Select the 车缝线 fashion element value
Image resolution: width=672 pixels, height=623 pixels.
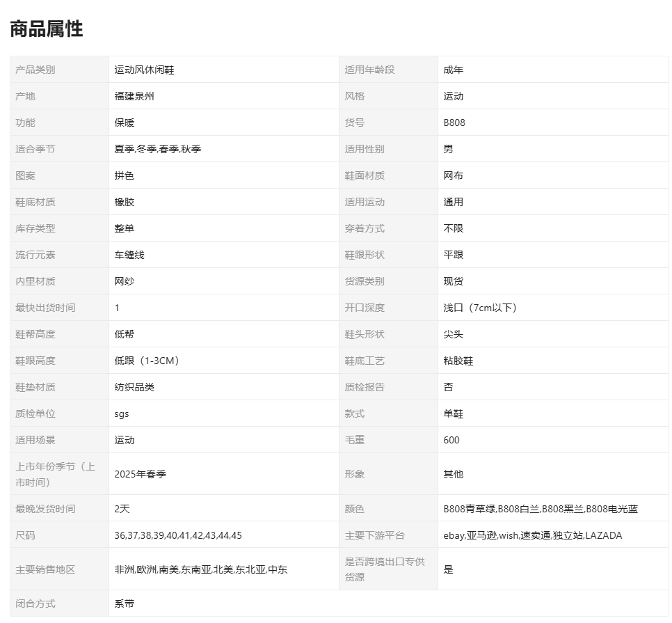pyautogui.click(x=129, y=255)
